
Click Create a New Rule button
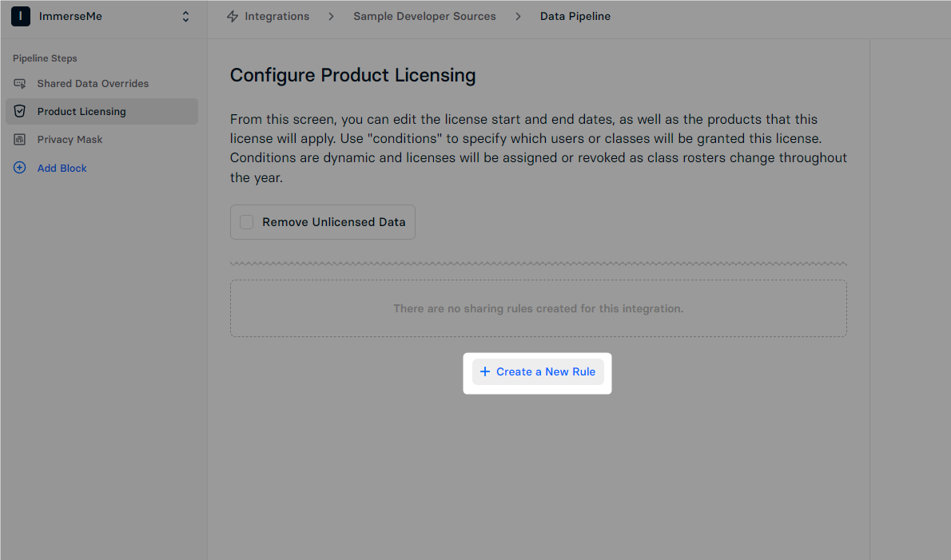click(x=537, y=371)
